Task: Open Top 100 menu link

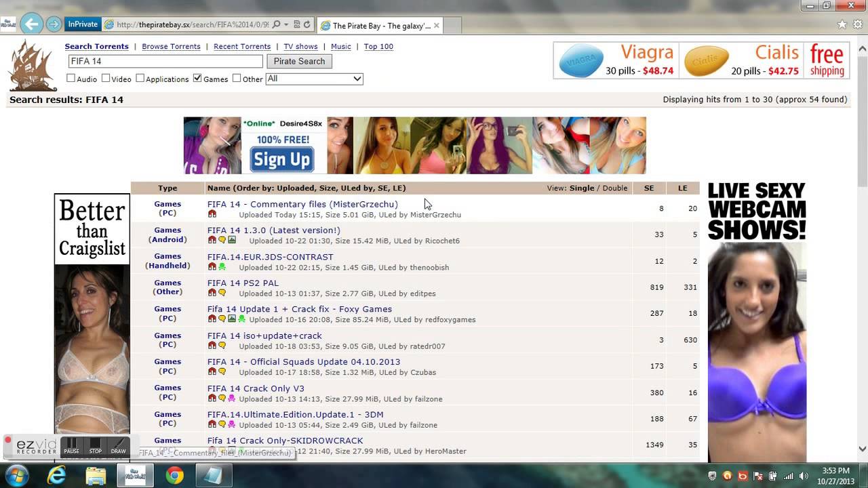Action: click(x=378, y=47)
